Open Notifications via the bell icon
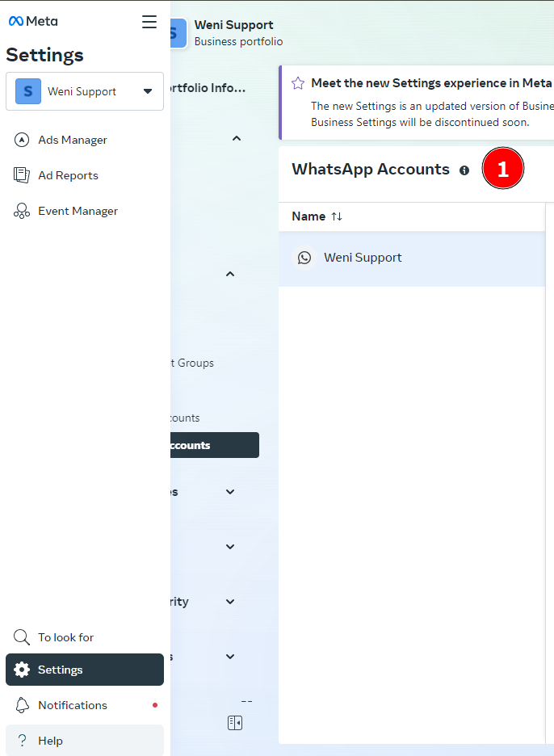The width and height of the screenshot is (554, 756). (23, 705)
